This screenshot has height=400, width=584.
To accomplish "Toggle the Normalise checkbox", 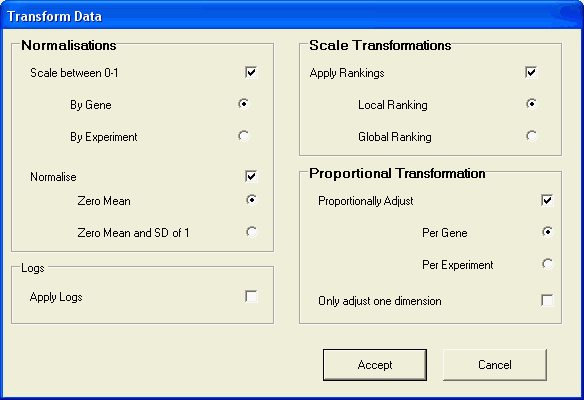I will pos(251,176).
